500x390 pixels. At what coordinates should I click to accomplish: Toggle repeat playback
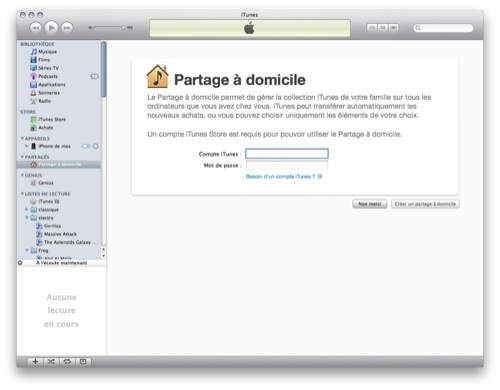[67, 361]
